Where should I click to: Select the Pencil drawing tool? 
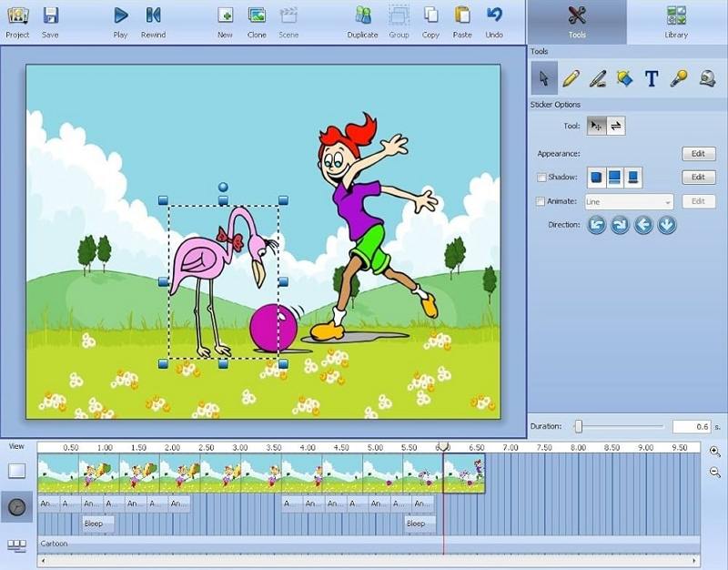(571, 78)
